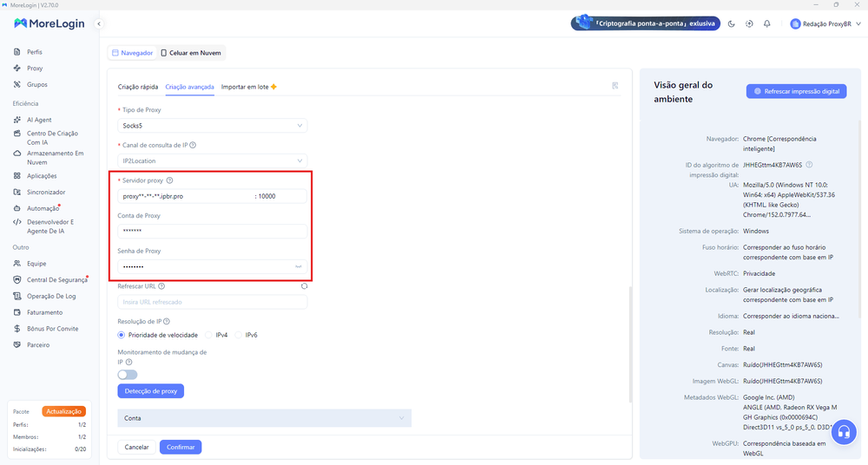868x465 pixels.
Task: Open Sincronizador in the sidebar
Action: (x=46, y=192)
